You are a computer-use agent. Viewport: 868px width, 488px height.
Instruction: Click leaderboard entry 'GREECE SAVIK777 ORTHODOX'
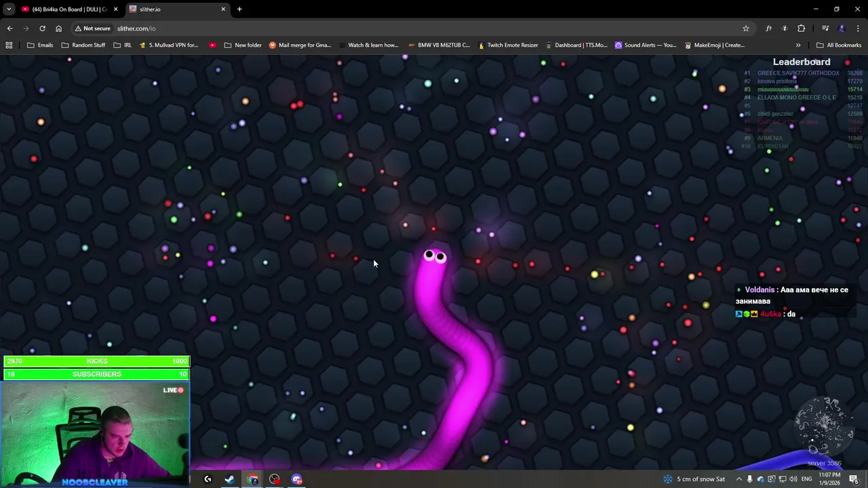pyautogui.click(x=798, y=73)
